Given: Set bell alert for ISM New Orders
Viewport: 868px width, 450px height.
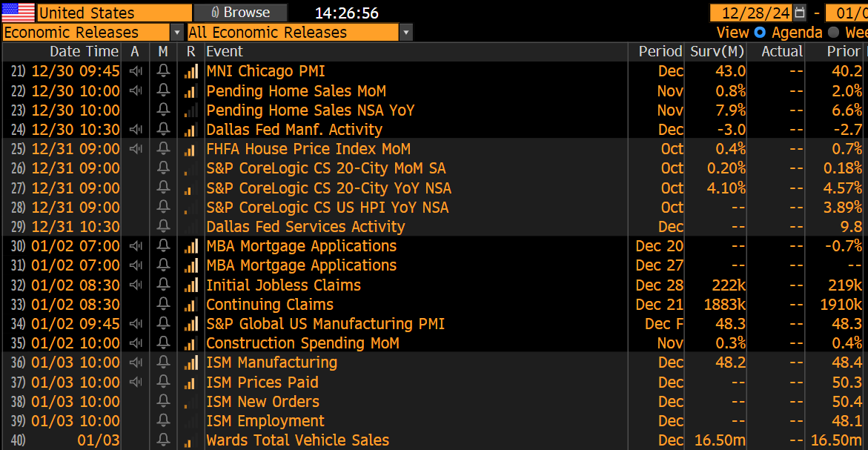Looking at the screenshot, I should coord(163,401).
